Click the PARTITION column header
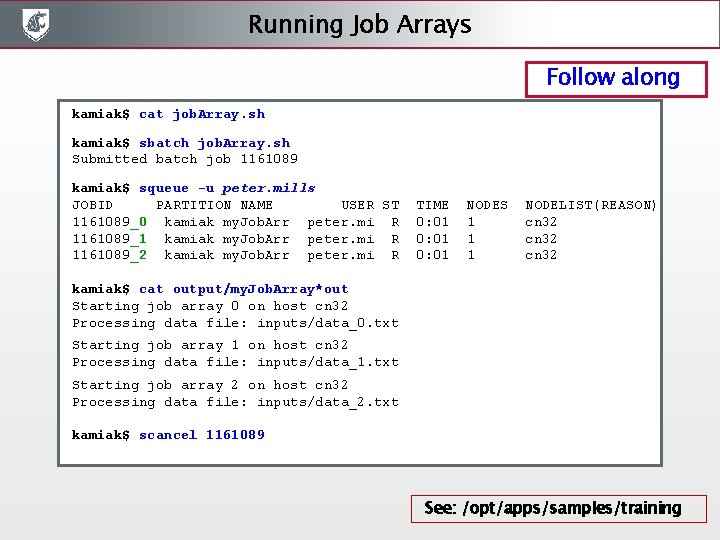 193,205
